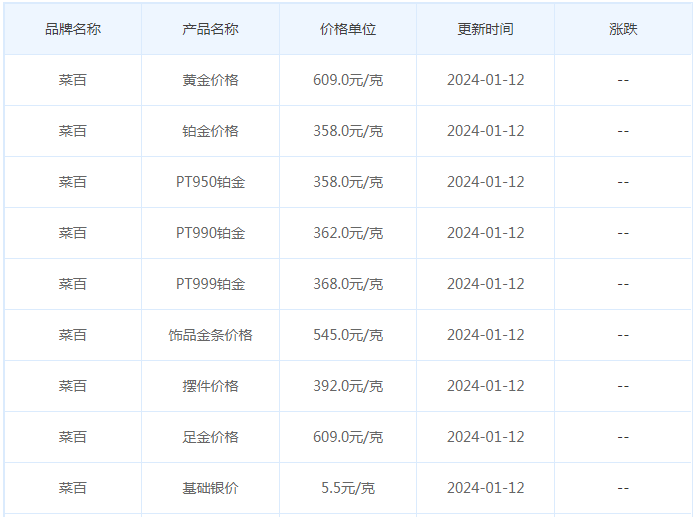This screenshot has height=517, width=696.
Task: Click the 545.0元/克 price cell
Action: click(x=348, y=335)
